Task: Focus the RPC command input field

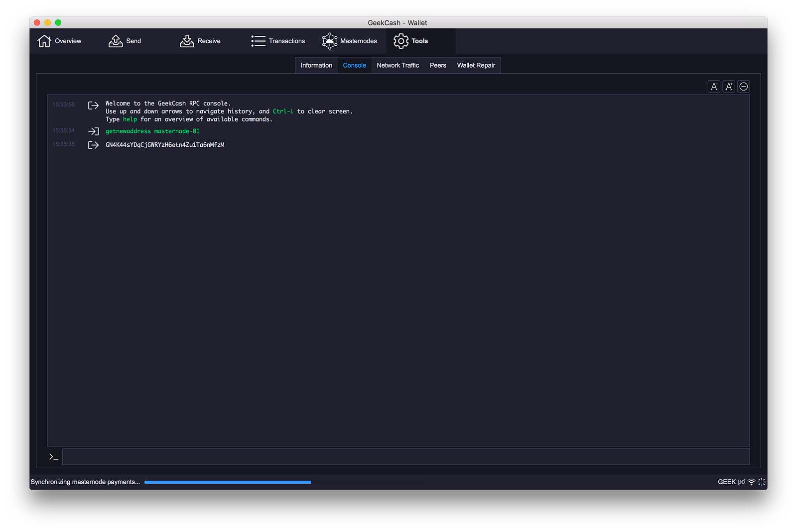Action: tap(406, 456)
